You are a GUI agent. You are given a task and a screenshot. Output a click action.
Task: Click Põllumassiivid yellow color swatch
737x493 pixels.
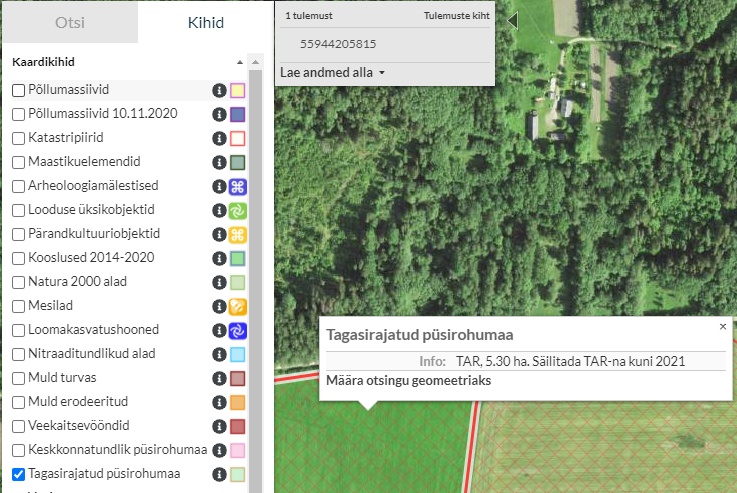(237, 90)
